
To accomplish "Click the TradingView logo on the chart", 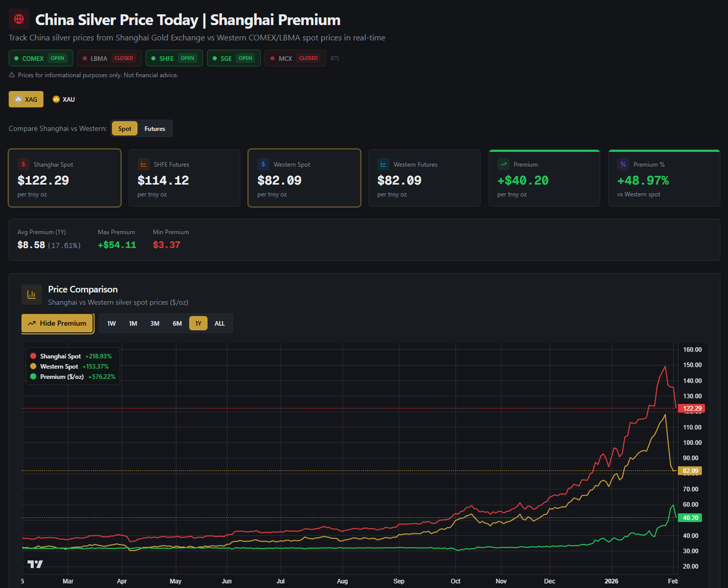I will click(35, 564).
